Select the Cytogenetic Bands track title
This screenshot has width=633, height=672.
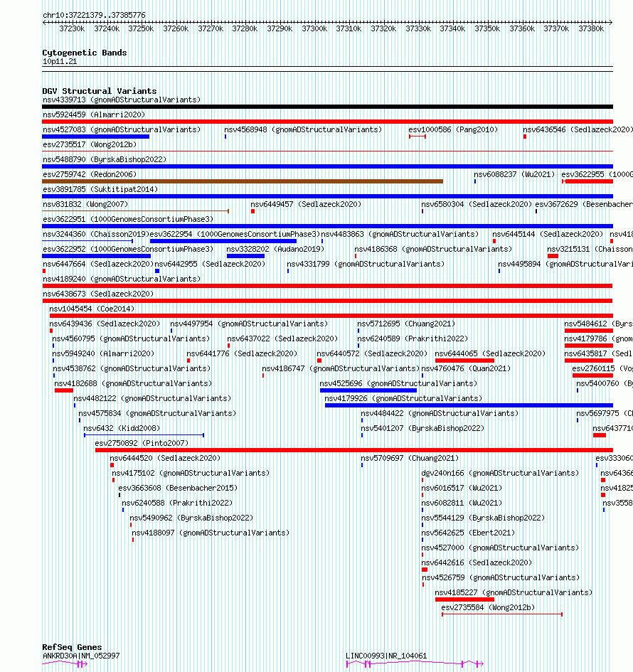pos(85,53)
